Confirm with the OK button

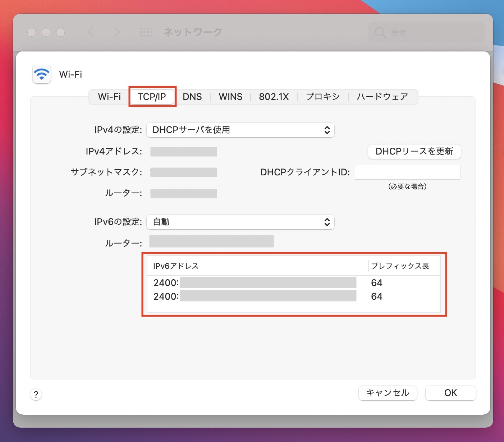[x=450, y=393]
